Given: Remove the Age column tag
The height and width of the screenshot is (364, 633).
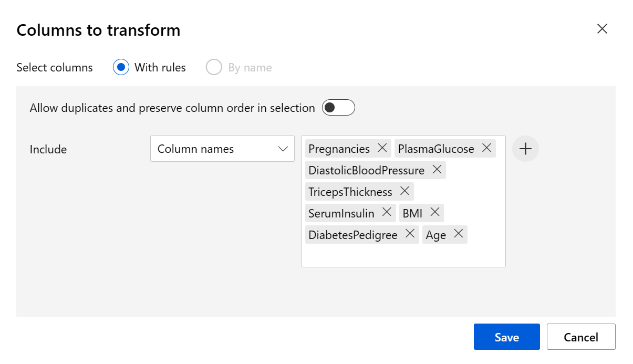Looking at the screenshot, I should click(x=458, y=234).
